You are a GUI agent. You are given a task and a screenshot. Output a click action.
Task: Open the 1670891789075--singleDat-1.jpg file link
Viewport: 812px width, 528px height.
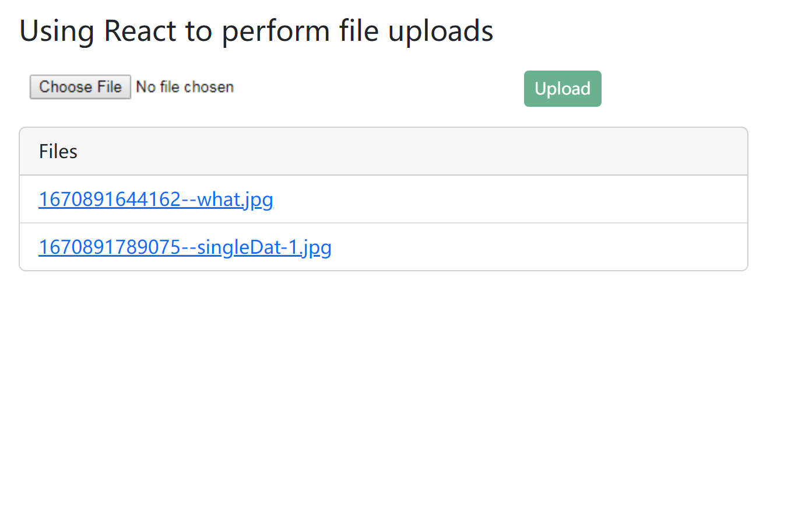coord(185,247)
